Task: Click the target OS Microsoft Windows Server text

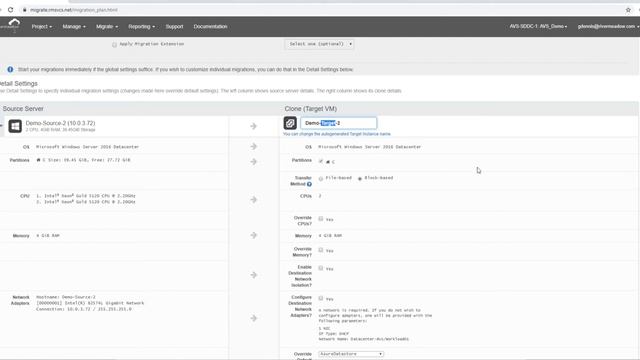Action: [x=369, y=147]
